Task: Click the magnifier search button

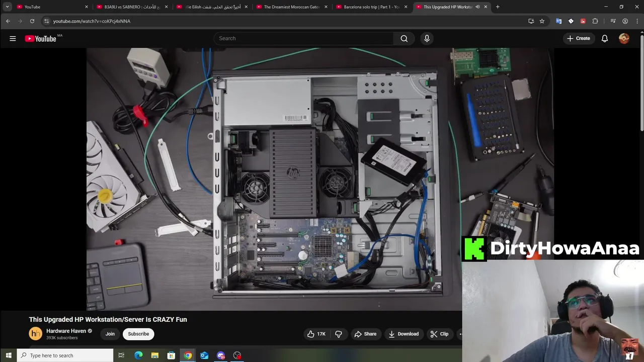Action: pyautogui.click(x=404, y=38)
